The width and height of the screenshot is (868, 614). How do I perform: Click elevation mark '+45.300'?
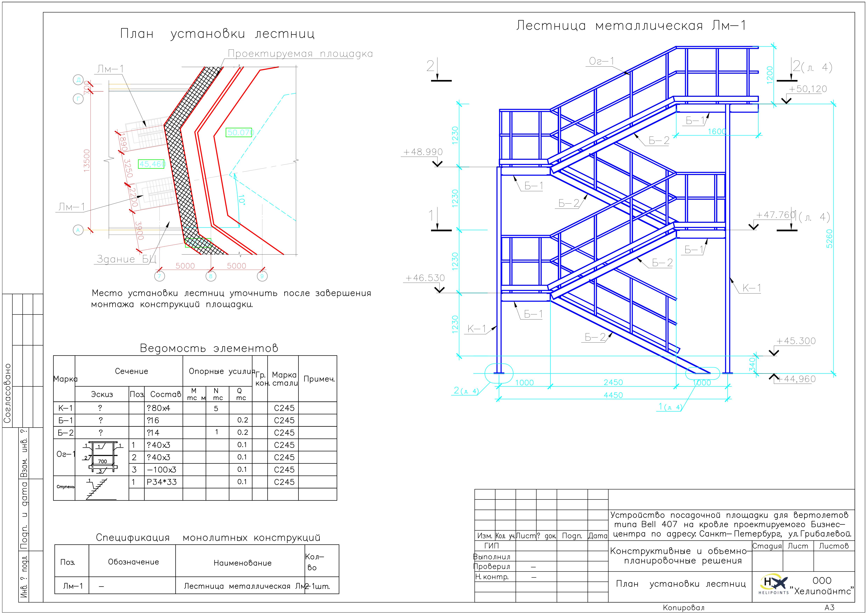pos(796,341)
